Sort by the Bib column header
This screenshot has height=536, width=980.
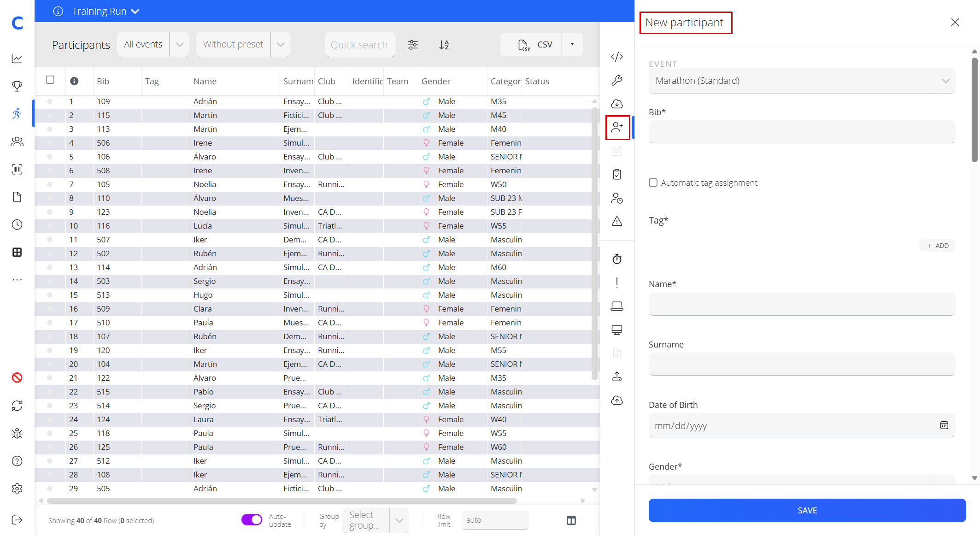pyautogui.click(x=103, y=81)
